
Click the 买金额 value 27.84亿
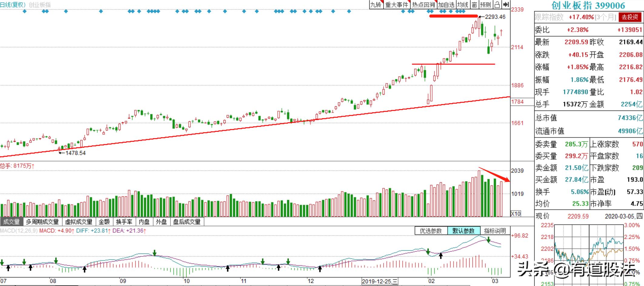tap(576, 180)
